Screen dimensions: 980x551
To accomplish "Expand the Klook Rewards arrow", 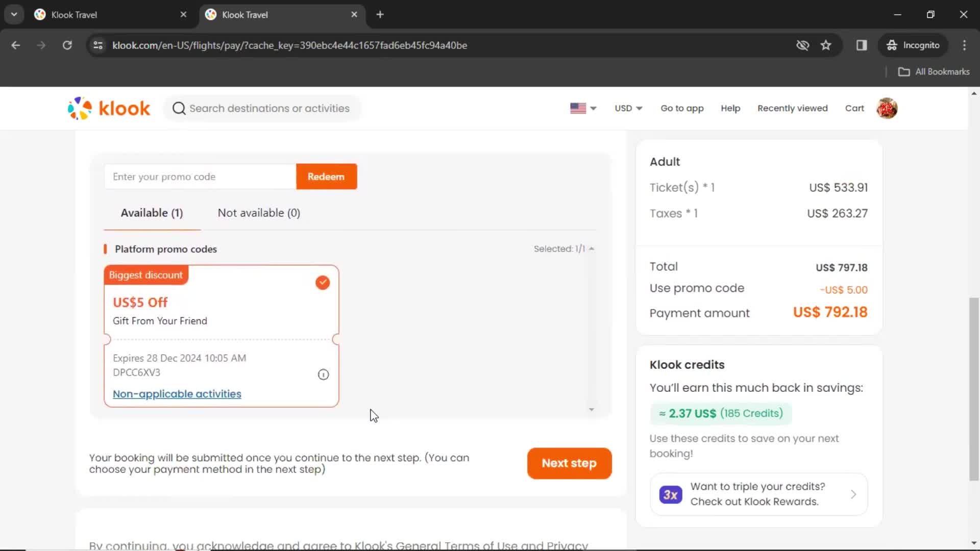I will 854,494.
